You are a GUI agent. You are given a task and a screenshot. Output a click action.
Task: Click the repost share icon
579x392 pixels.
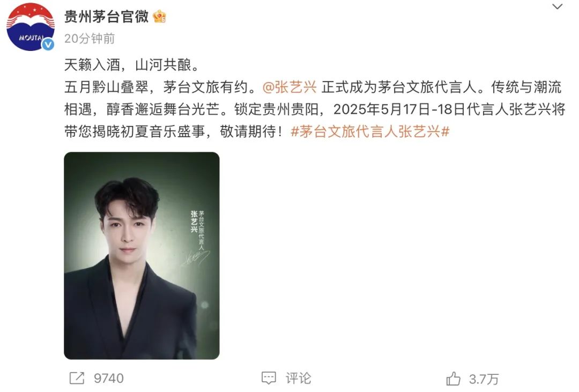pos(77,378)
